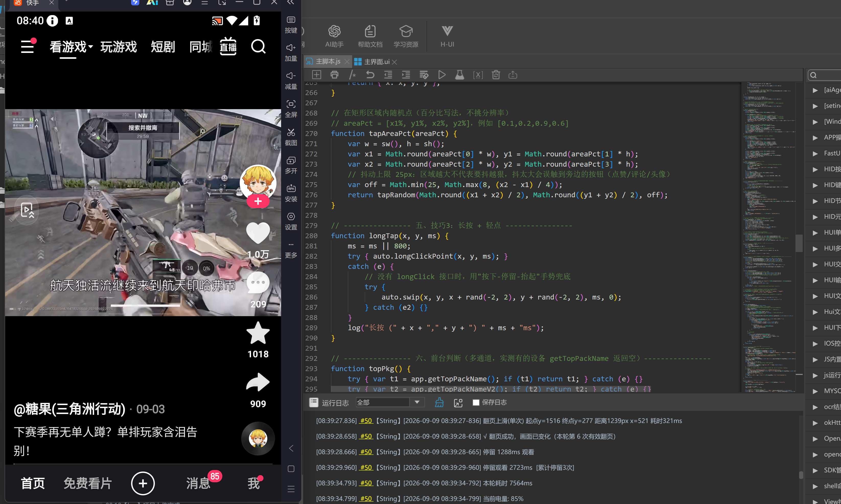
Task: Click the screen capture icon in log toolbar
Action: point(458,403)
